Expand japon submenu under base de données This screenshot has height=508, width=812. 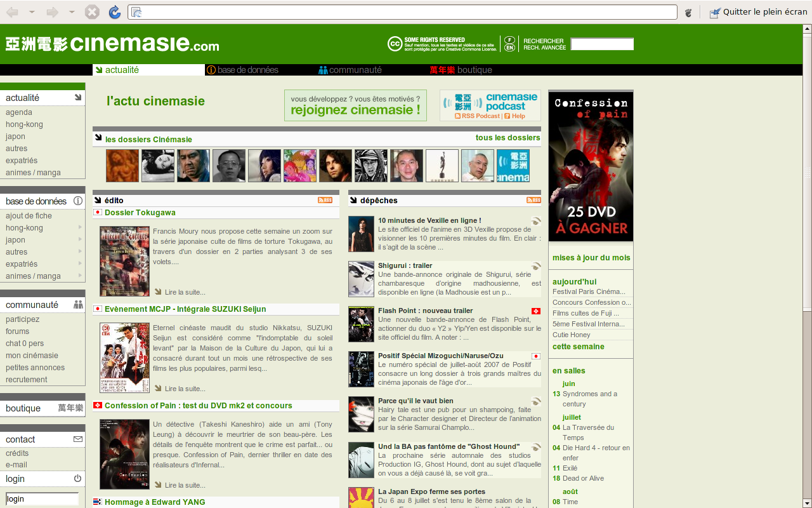point(80,239)
